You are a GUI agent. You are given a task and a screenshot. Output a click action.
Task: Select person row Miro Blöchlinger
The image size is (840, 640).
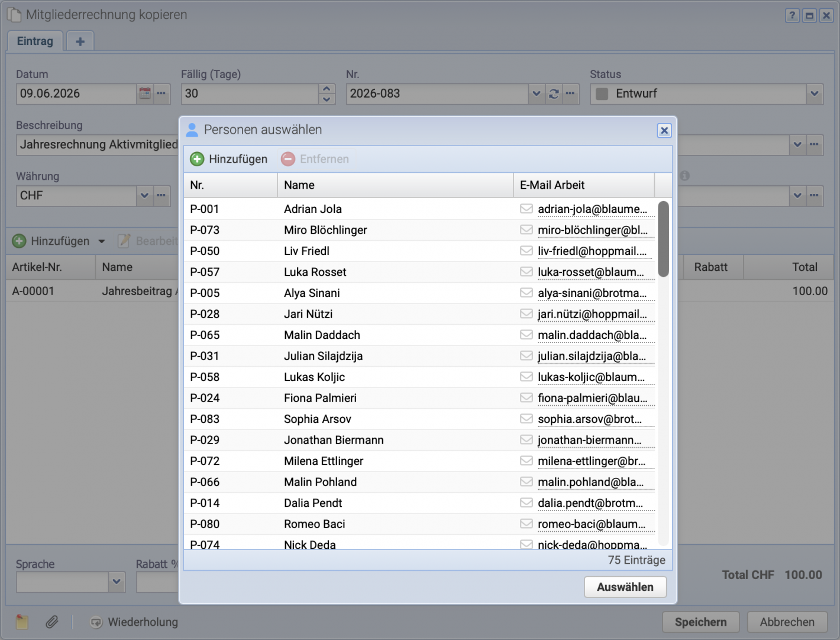pyautogui.click(x=419, y=230)
